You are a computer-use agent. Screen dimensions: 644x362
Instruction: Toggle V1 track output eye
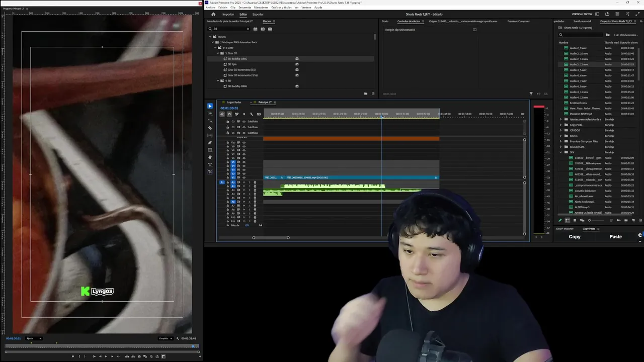point(244,177)
